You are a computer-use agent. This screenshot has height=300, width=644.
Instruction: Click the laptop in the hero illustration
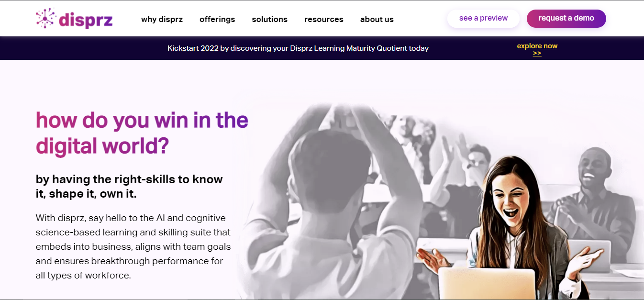point(487,283)
